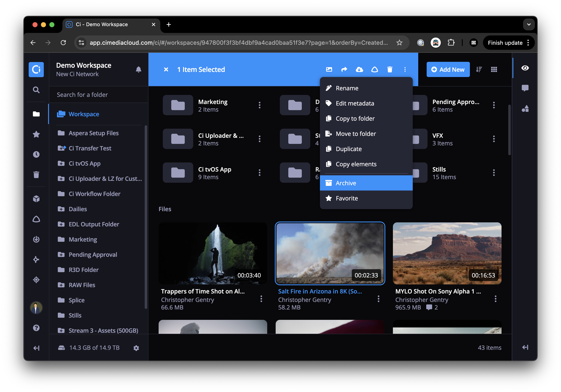Open the archive dome icon in left rail

point(36,219)
